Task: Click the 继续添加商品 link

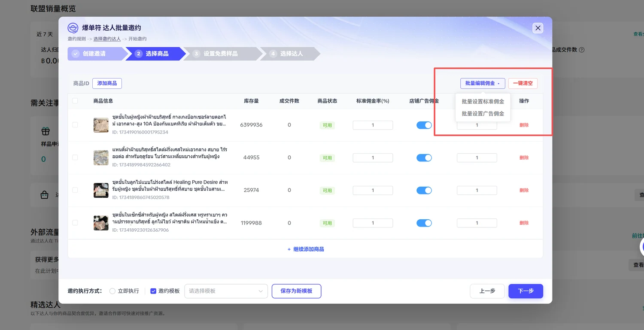Action: tap(306, 249)
